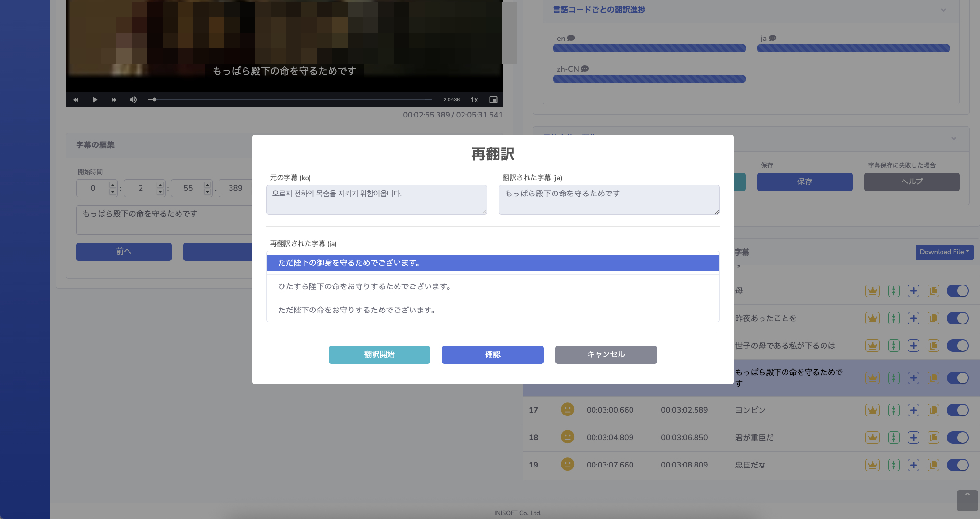The image size is (980, 519).
Task: Click the rewind playback icon
Action: click(x=76, y=99)
